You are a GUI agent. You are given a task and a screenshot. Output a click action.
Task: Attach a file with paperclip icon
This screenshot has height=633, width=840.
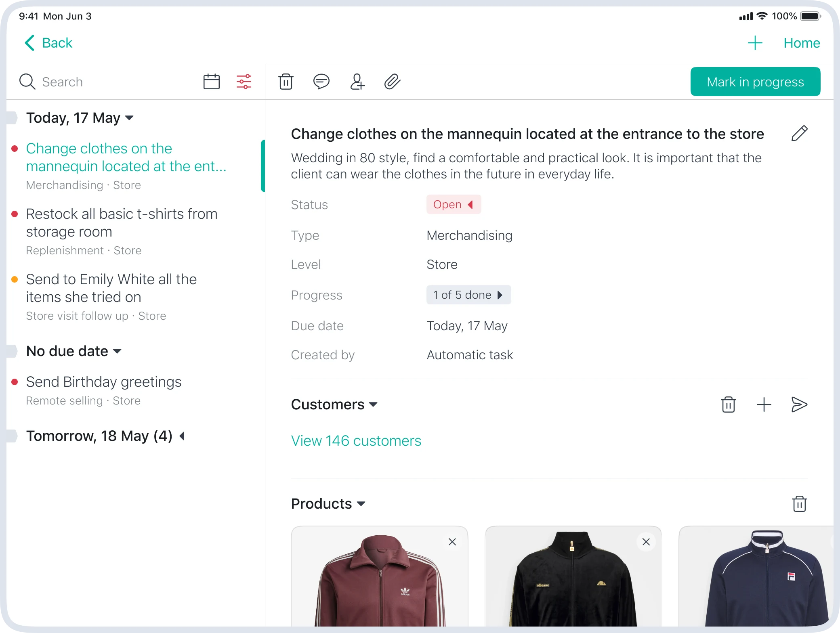(x=392, y=82)
